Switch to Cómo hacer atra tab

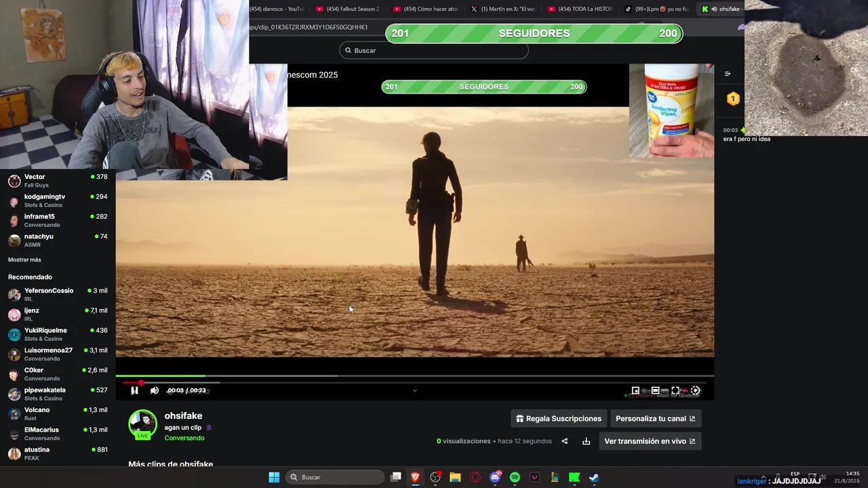pyautogui.click(x=425, y=9)
